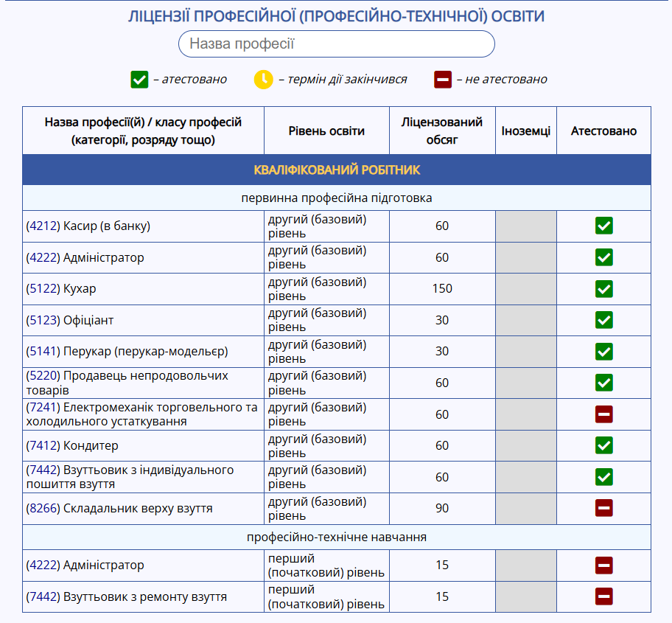This screenshot has height=623, width=672.
Task: Click red icon for Складальник верху взуття
Action: click(603, 509)
